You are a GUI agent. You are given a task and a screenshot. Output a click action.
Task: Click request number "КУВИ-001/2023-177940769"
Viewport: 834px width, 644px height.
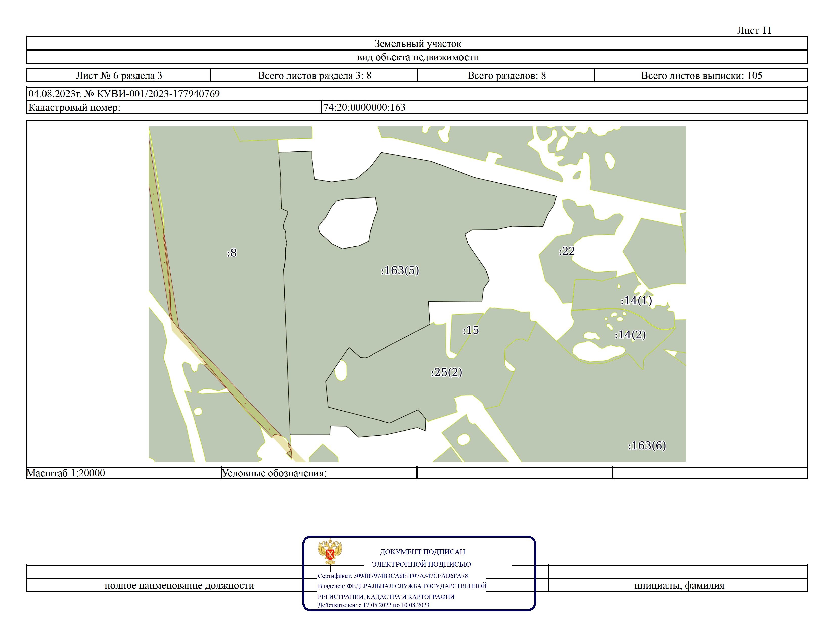pyautogui.click(x=158, y=93)
